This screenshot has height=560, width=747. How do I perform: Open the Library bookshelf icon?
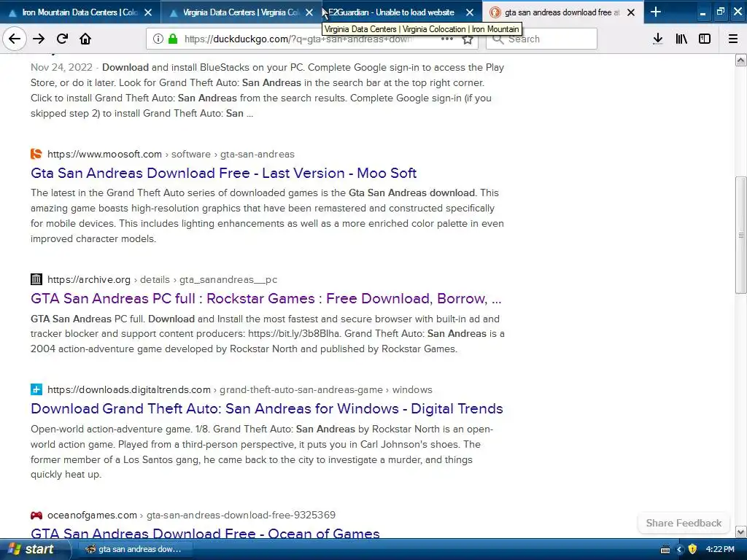pos(681,39)
